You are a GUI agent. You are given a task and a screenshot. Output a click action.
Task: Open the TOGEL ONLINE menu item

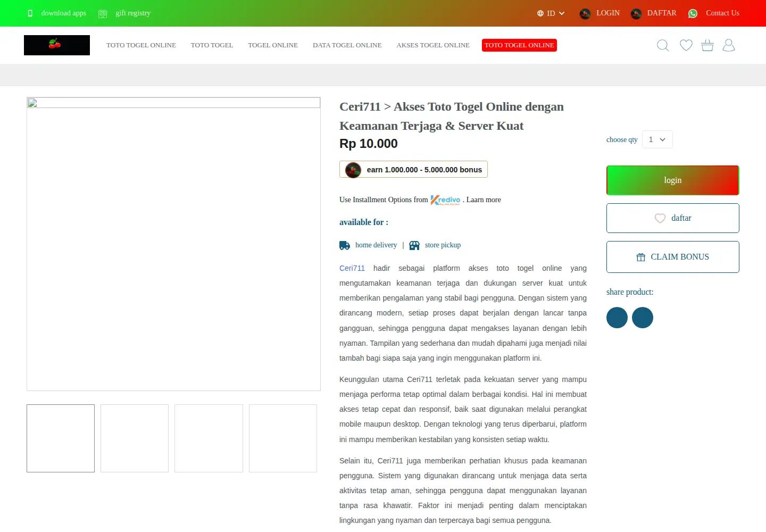273,45
